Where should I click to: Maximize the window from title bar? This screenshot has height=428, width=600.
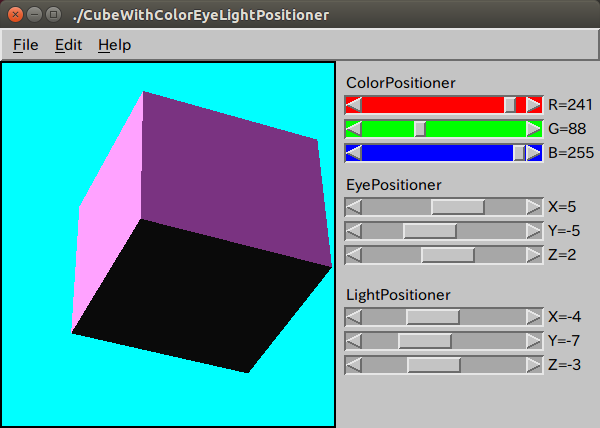pos(54,15)
